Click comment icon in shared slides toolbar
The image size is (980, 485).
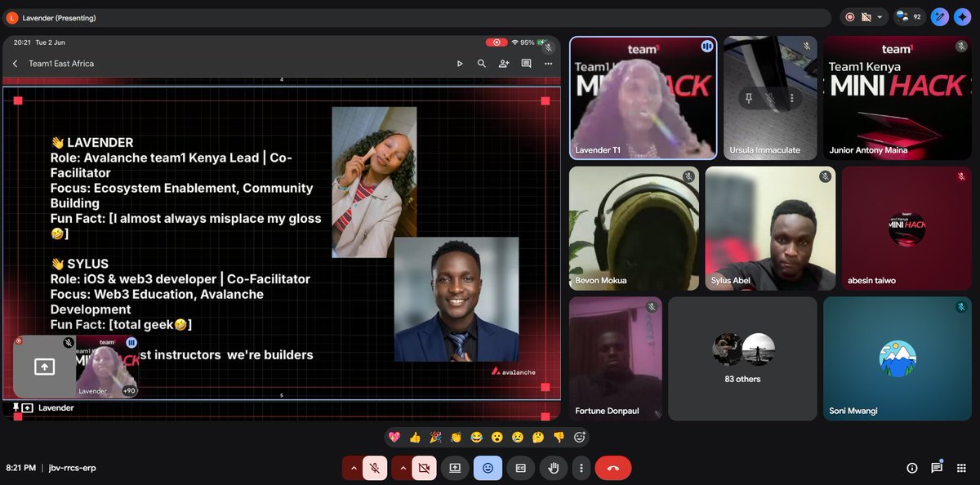pos(526,63)
